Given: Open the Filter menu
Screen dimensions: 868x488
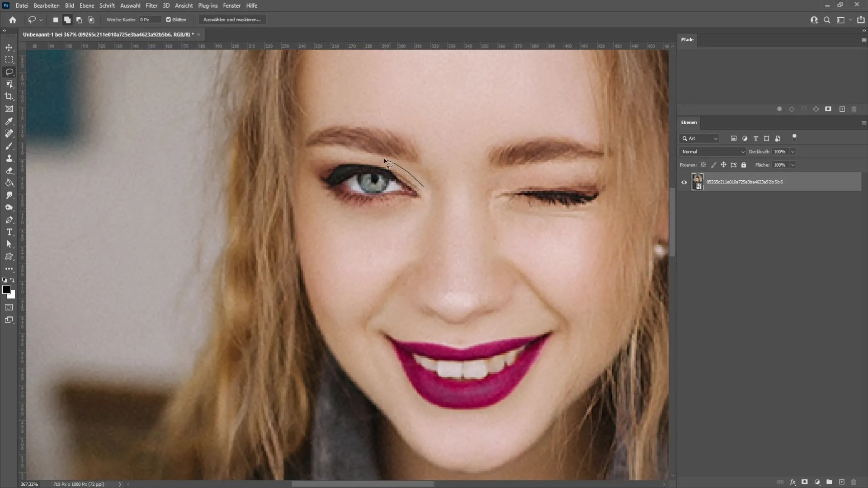Looking at the screenshot, I should [151, 5].
